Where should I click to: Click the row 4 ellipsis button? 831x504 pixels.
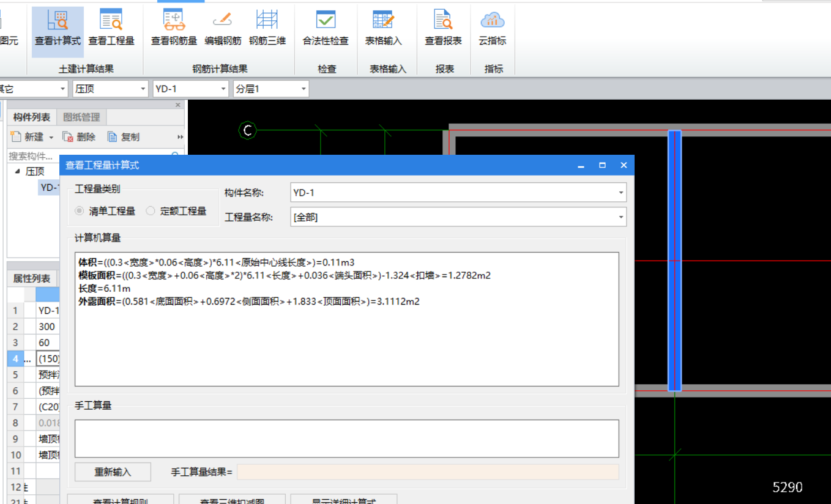[28, 358]
